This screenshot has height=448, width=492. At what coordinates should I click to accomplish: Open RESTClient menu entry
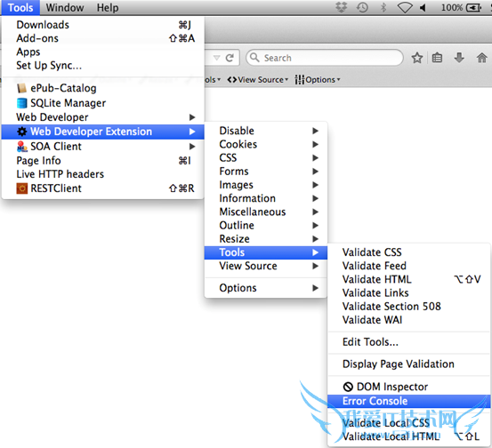click(103, 188)
